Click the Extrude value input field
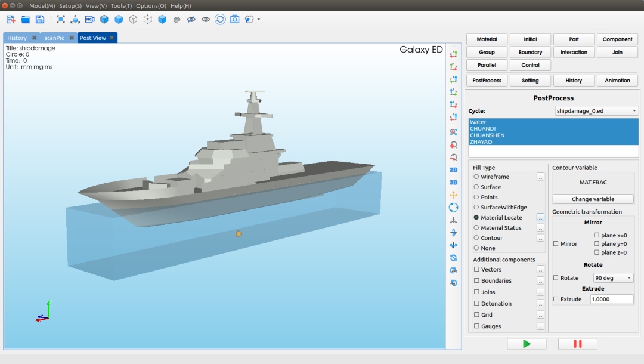The width and height of the screenshot is (644, 364). (x=611, y=299)
